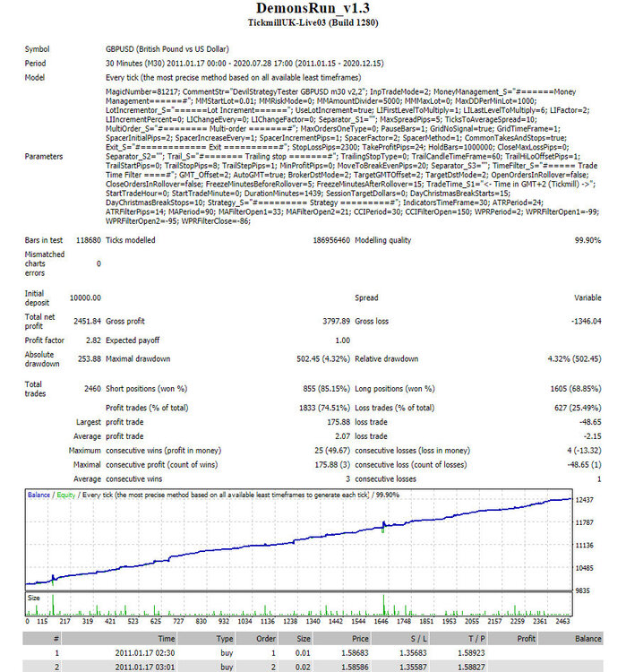The image size is (626, 672).
Task: Click the Bars in test value 118680
Action: (x=89, y=240)
